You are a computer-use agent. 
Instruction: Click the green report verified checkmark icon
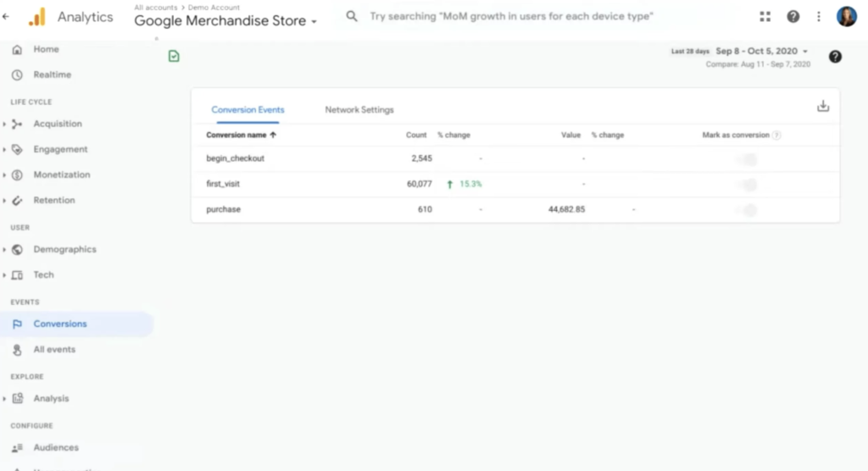pyautogui.click(x=174, y=56)
